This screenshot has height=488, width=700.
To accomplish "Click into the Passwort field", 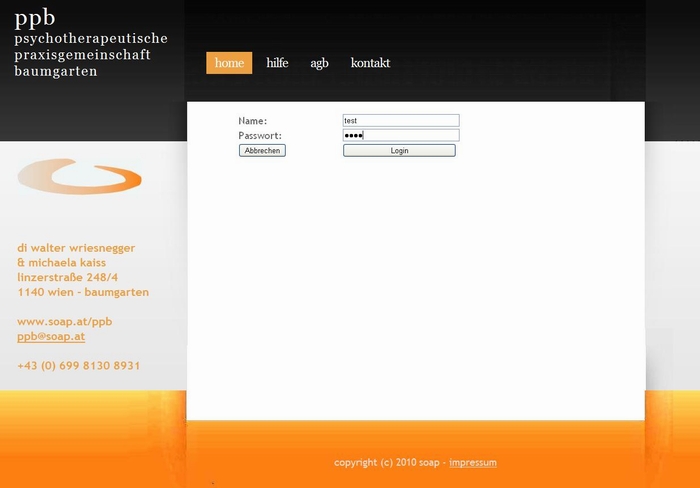I will (x=400, y=135).
